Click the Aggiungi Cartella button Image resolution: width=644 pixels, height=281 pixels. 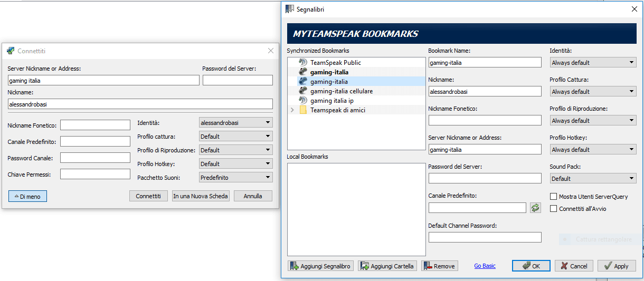click(x=387, y=266)
